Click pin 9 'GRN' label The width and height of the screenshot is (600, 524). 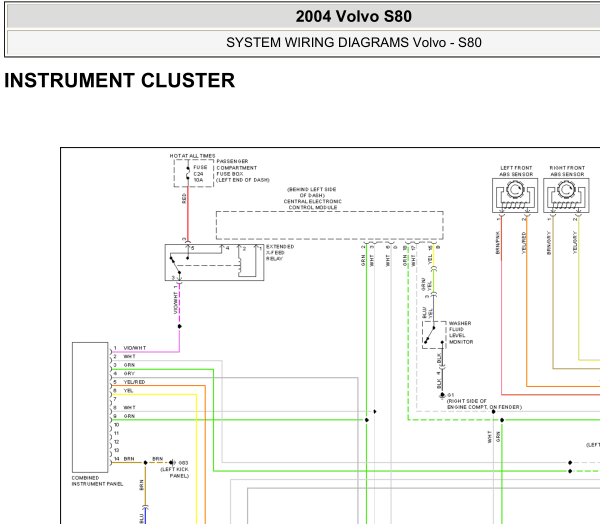(129, 416)
